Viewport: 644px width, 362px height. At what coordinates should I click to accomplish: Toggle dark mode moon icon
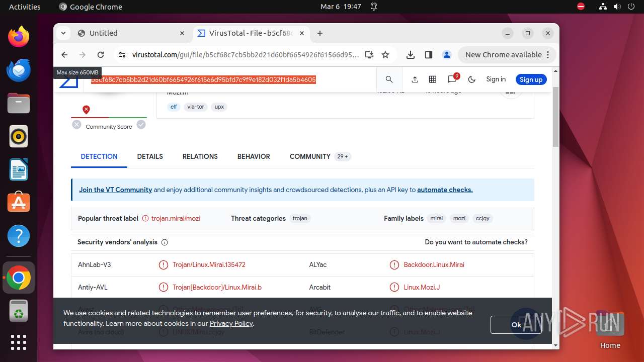[x=471, y=79]
